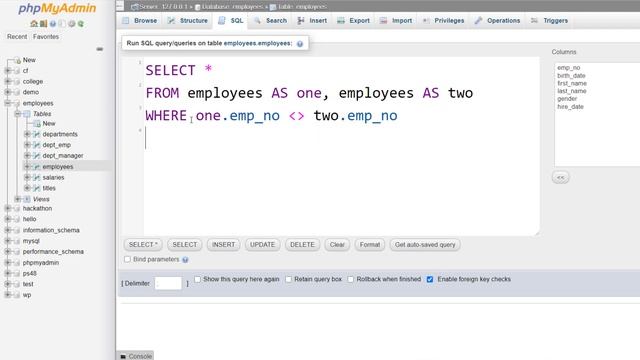
Task: Insert selected column with << button
Action: coord(560,178)
